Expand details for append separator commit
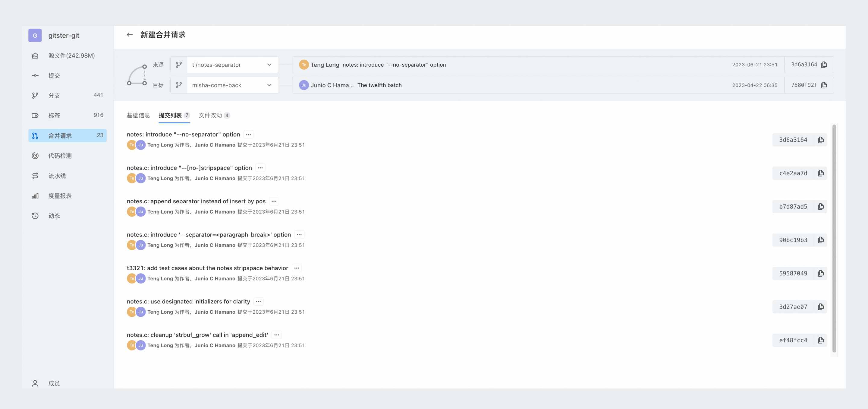Screen dimensions: 868x409 coord(274,201)
